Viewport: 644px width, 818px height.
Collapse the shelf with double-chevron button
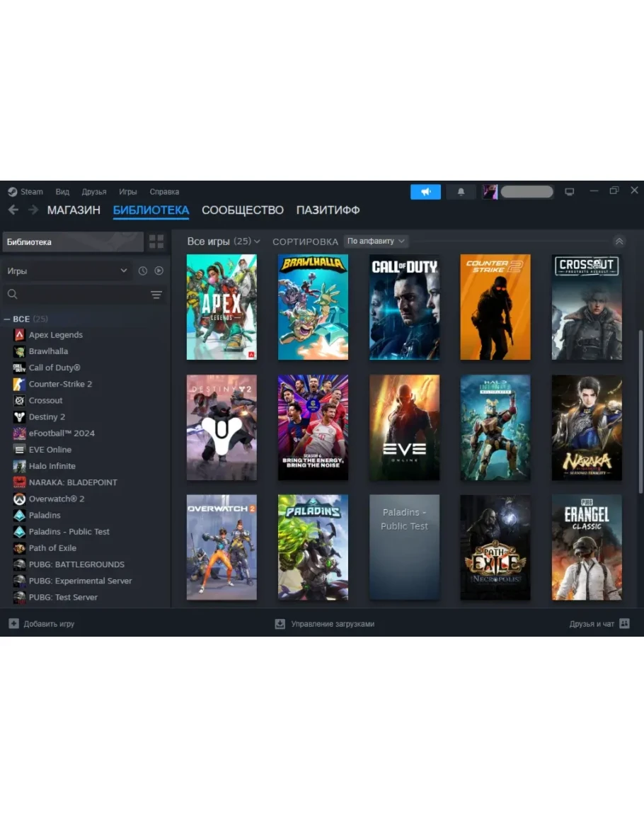coord(619,242)
